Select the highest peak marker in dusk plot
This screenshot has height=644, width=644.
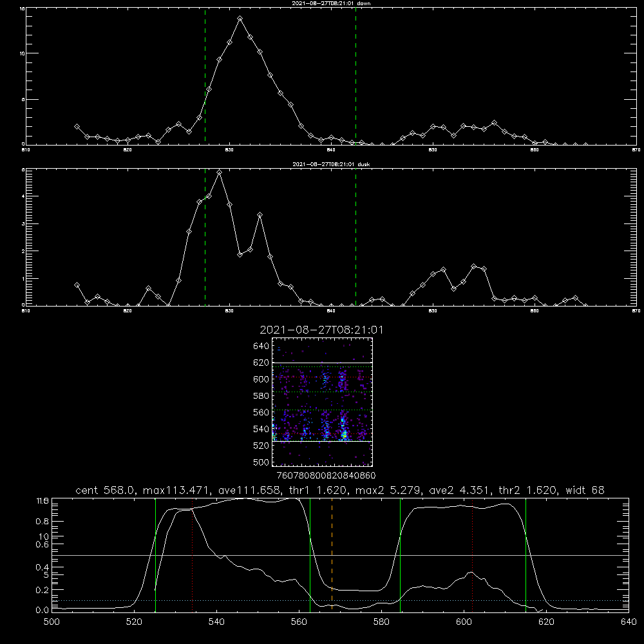click(x=220, y=173)
